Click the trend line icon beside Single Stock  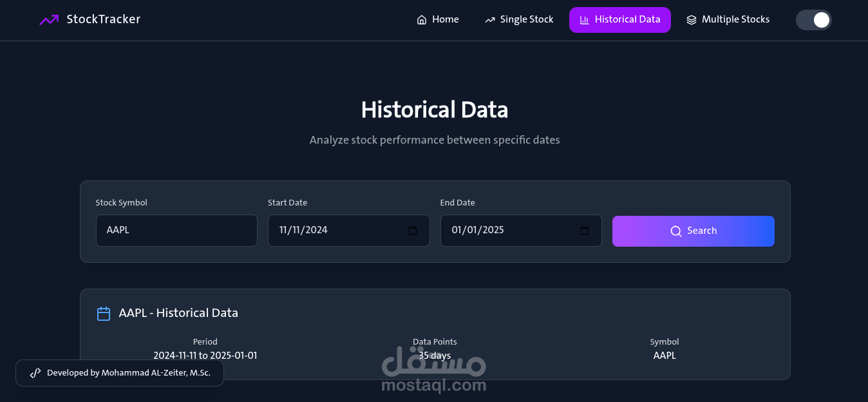(490, 20)
